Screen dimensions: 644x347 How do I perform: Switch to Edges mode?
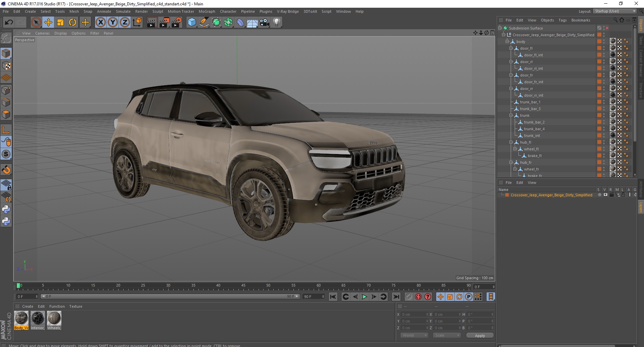click(x=6, y=102)
